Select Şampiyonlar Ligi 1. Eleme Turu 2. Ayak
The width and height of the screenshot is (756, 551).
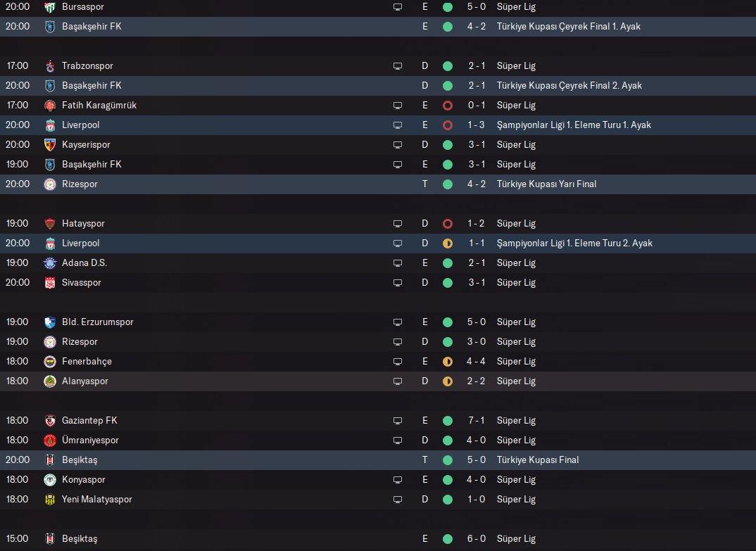click(574, 243)
